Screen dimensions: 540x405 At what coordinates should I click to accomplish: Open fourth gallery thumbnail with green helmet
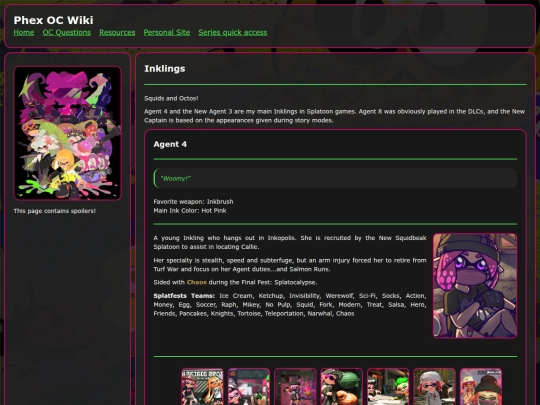click(x=342, y=386)
